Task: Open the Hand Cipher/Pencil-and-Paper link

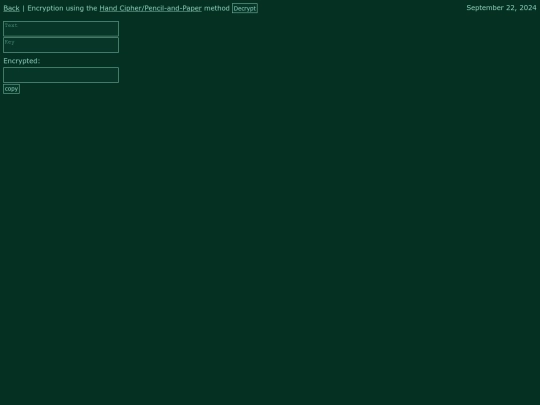Action: (x=150, y=8)
